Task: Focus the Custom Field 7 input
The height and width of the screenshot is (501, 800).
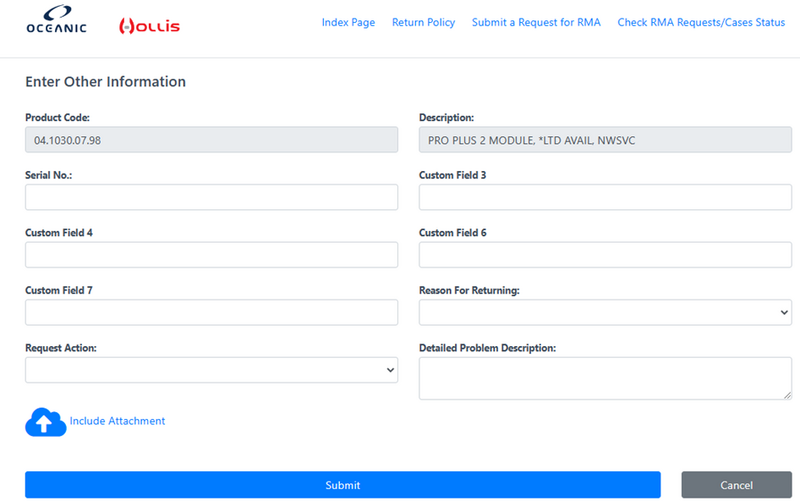Action: point(211,313)
